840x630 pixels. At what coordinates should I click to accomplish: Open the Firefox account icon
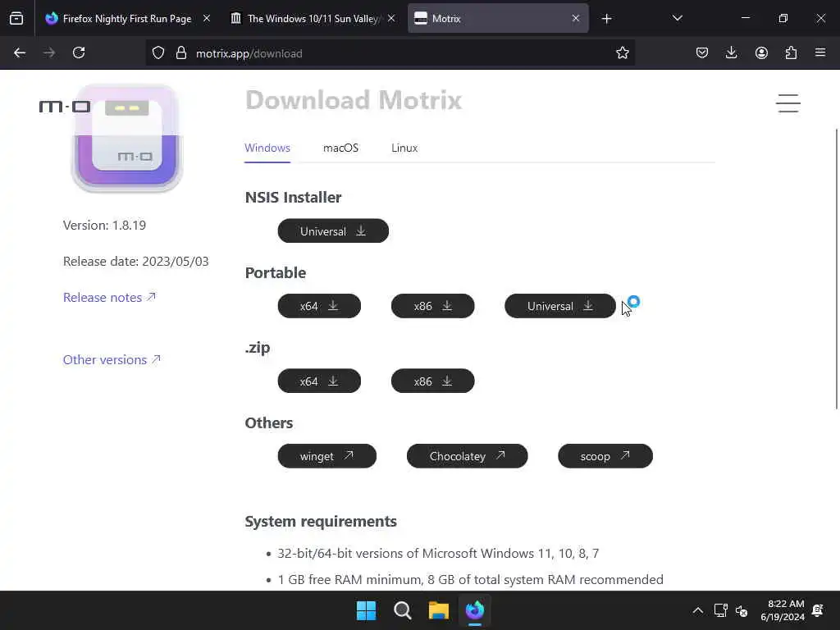(761, 53)
